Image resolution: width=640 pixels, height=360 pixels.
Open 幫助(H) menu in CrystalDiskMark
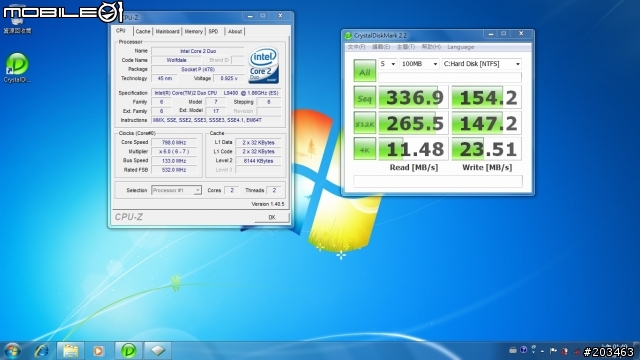[431, 47]
